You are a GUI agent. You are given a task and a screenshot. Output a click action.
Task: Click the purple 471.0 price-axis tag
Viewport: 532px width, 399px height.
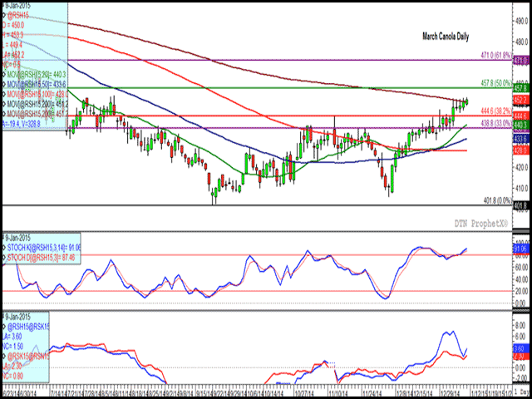tap(521, 60)
